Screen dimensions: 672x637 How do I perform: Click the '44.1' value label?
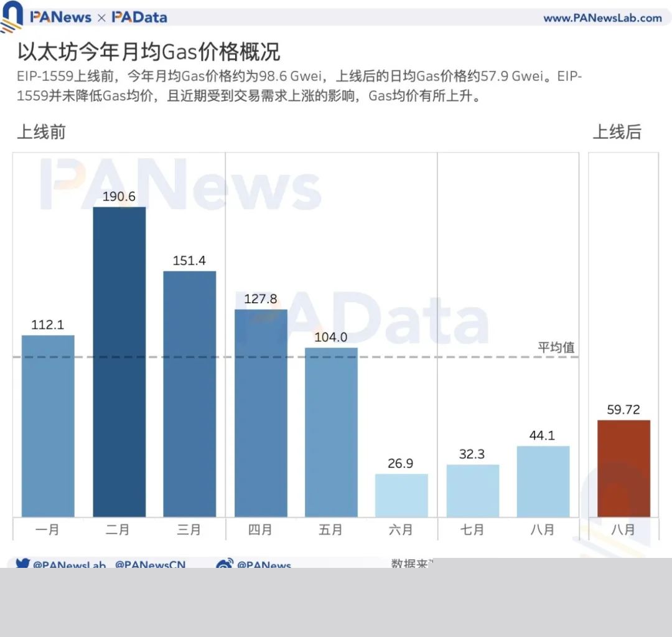point(542,435)
